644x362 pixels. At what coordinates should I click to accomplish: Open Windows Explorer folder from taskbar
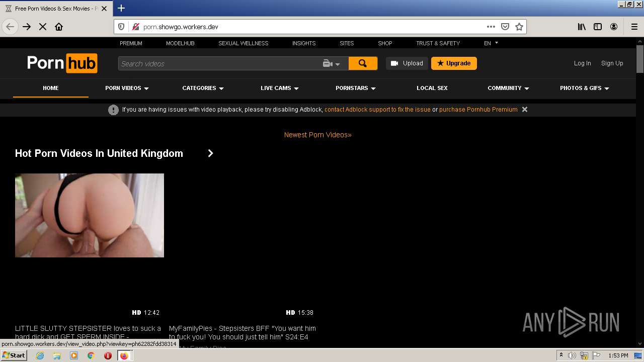(57, 355)
